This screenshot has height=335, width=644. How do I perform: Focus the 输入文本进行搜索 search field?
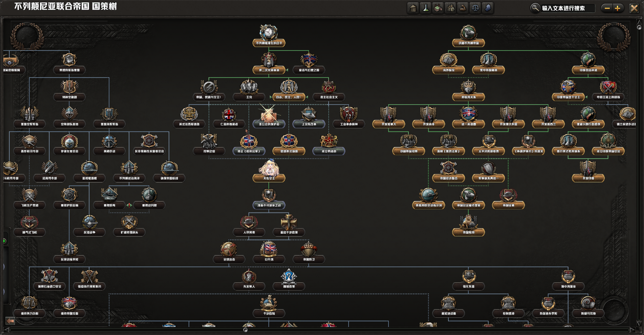click(x=568, y=8)
